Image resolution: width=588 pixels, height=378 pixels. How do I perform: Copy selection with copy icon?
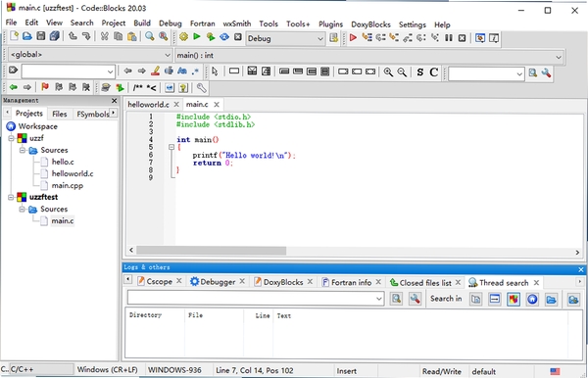click(x=119, y=36)
